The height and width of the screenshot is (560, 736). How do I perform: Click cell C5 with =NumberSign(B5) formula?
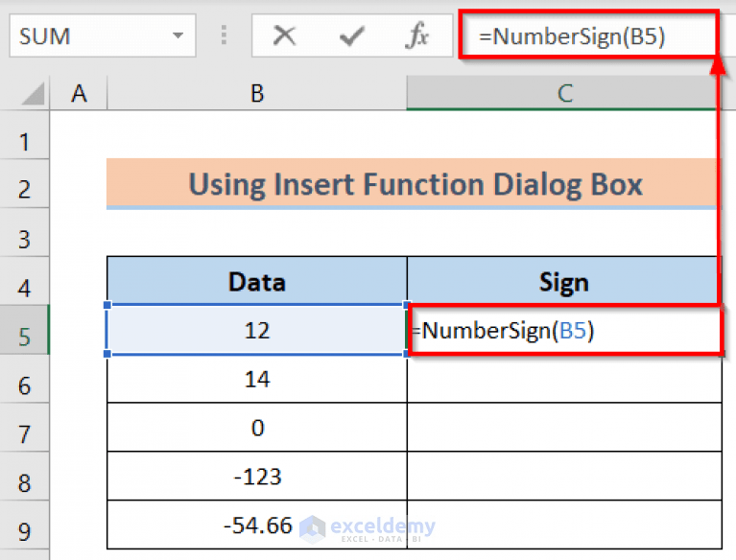[564, 330]
